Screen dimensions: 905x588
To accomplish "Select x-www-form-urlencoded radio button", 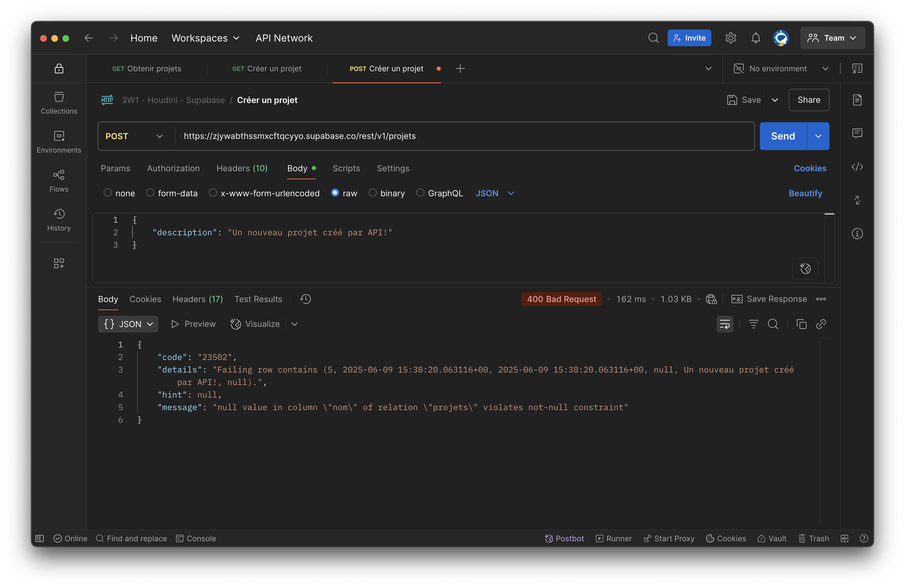I will pyautogui.click(x=213, y=193).
